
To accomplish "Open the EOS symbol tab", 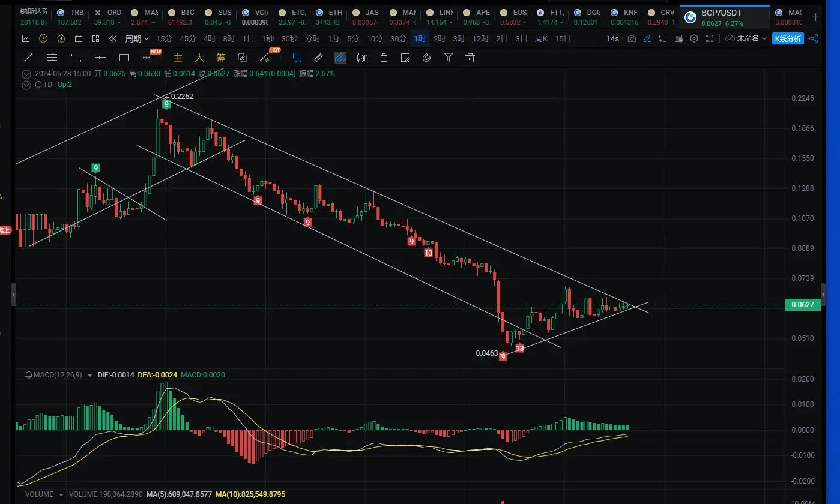I will pos(513,17).
